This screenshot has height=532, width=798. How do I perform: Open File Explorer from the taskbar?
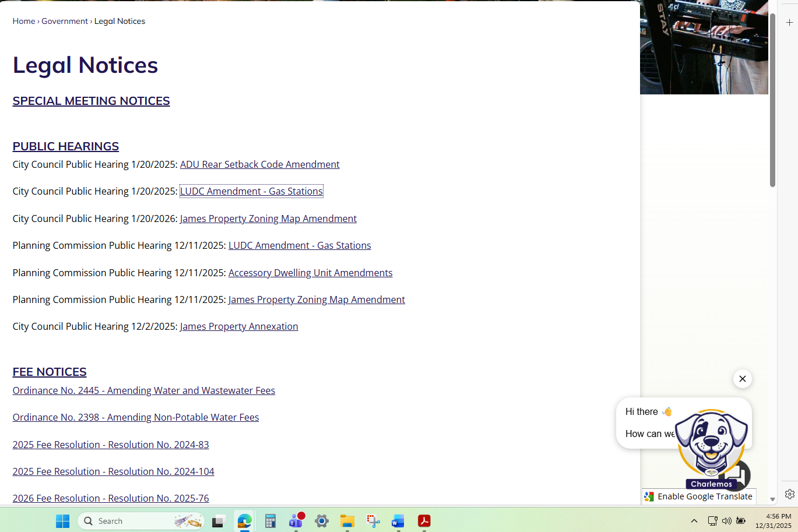[347, 521]
